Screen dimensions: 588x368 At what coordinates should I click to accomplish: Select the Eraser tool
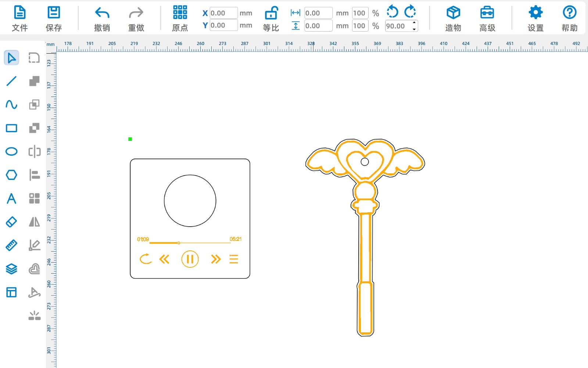pyautogui.click(x=11, y=222)
